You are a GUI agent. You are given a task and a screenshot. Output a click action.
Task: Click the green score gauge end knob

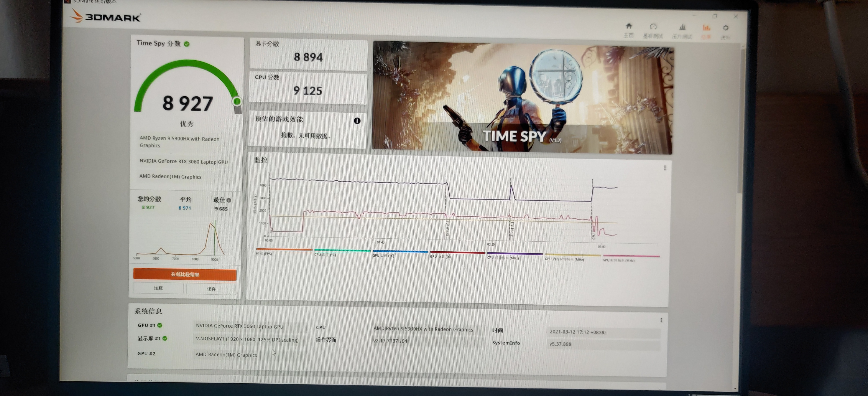[x=237, y=101]
